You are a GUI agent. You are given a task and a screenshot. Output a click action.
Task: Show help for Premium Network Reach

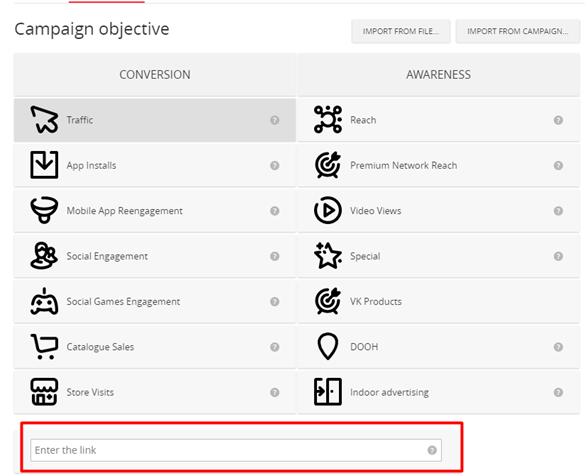tap(558, 165)
